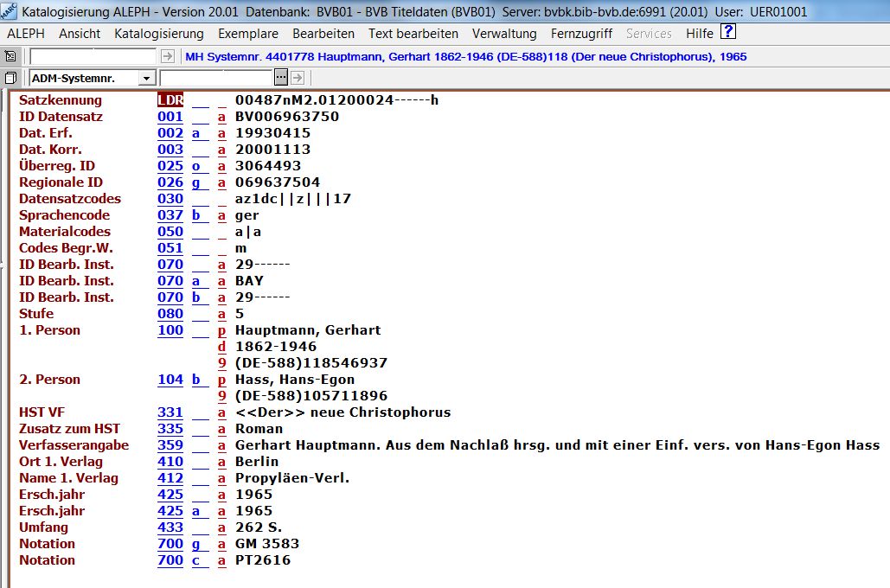Open the ADM-Systemnr. dropdown list
Image resolution: width=890 pixels, height=588 pixels.
point(146,79)
